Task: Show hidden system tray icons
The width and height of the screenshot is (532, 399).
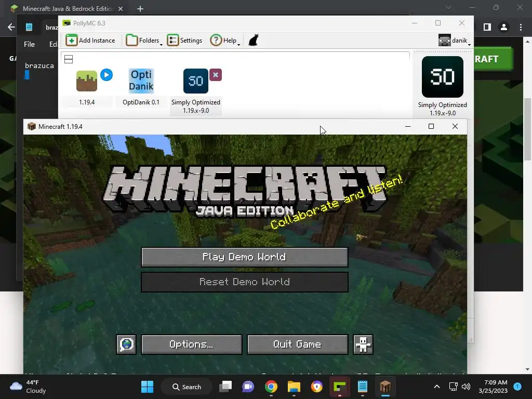Action: point(437,387)
